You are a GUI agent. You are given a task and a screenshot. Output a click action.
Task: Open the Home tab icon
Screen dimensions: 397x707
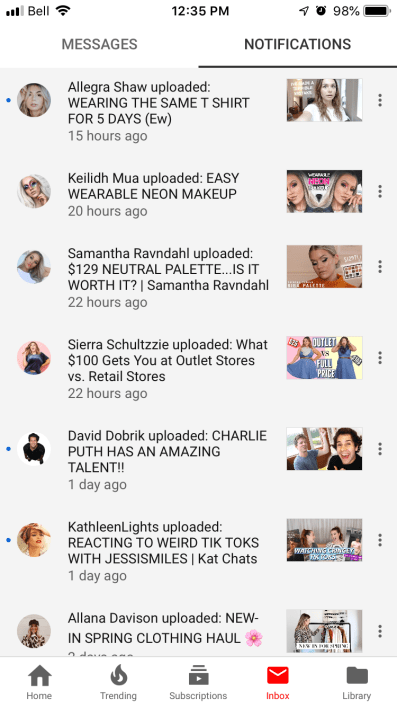pyautogui.click(x=39, y=675)
